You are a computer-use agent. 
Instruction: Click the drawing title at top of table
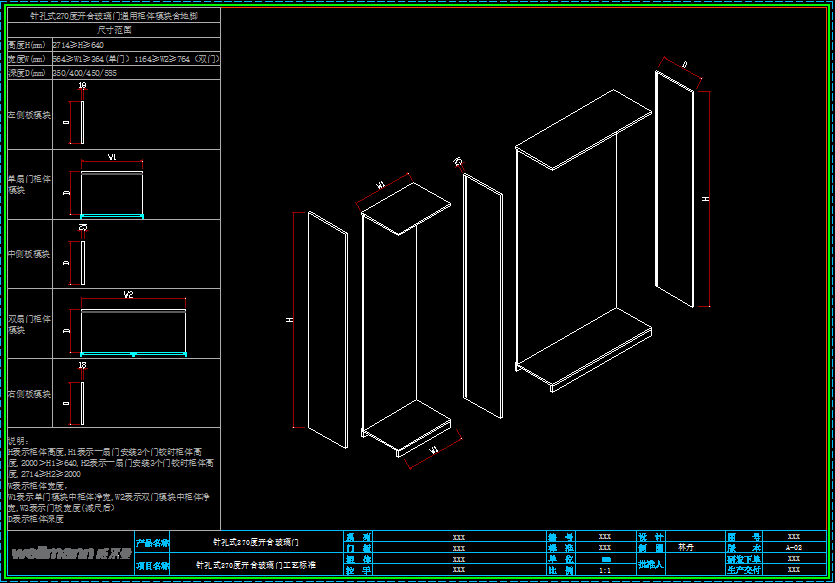pyautogui.click(x=114, y=17)
